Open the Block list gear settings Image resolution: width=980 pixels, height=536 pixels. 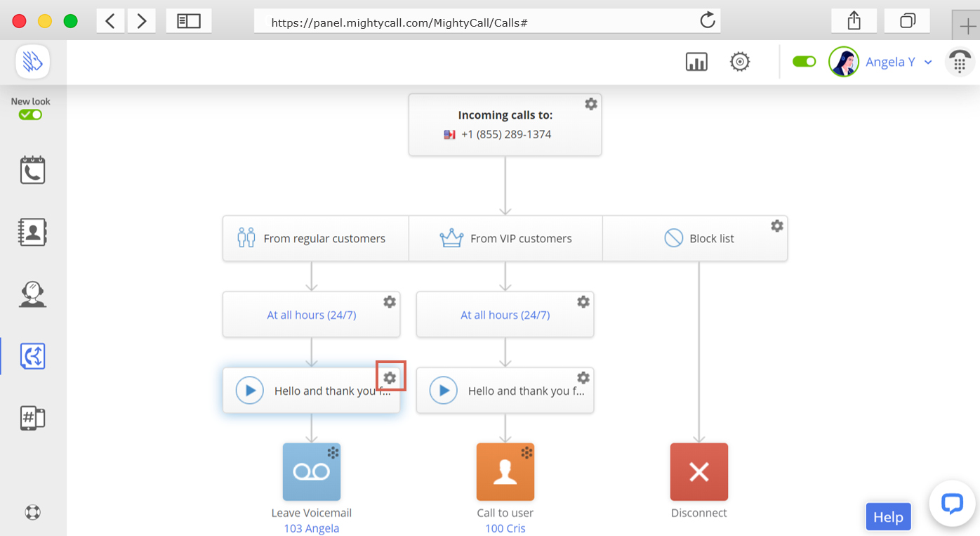click(776, 226)
